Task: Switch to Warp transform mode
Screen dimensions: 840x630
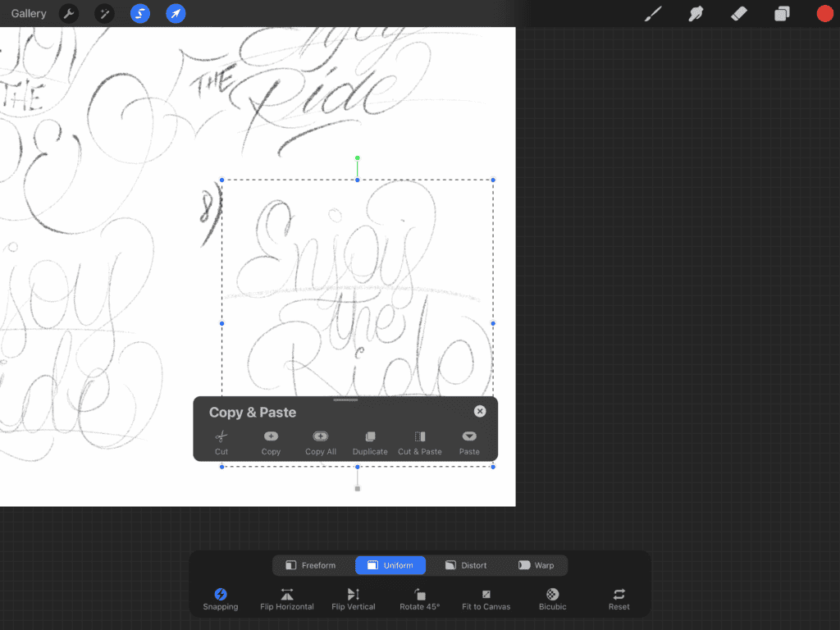Action: click(537, 565)
